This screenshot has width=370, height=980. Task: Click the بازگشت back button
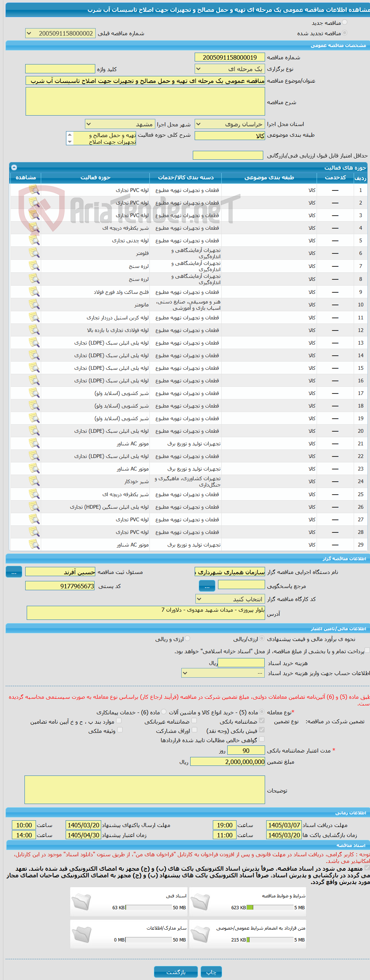pyautogui.click(x=176, y=971)
